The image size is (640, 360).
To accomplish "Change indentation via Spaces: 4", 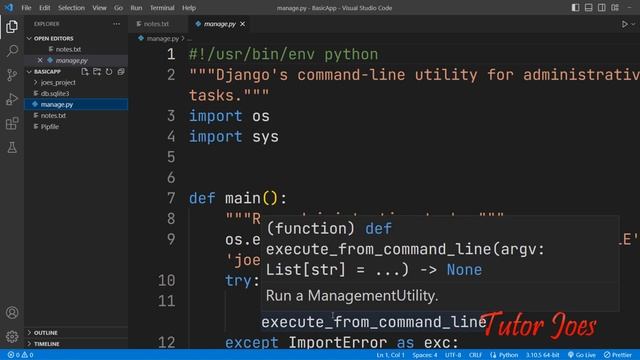I will (424, 355).
